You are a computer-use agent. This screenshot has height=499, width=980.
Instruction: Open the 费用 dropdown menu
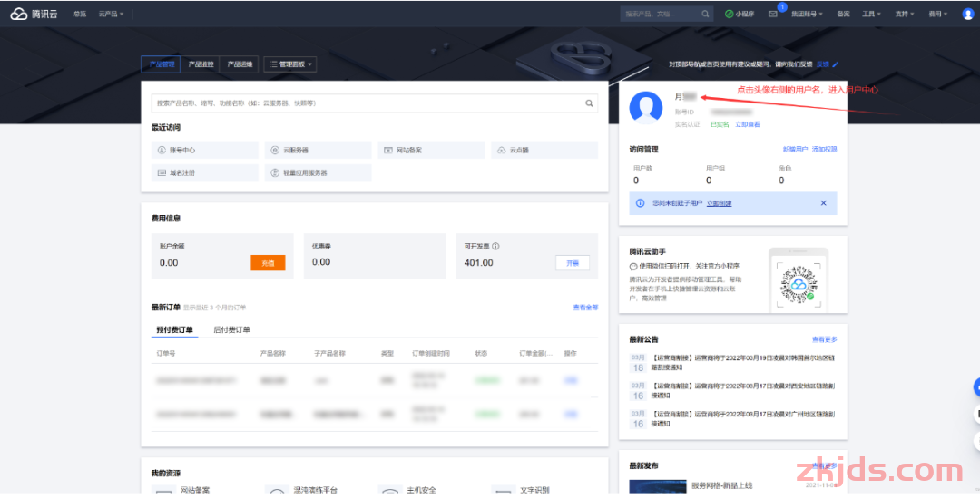coord(937,14)
